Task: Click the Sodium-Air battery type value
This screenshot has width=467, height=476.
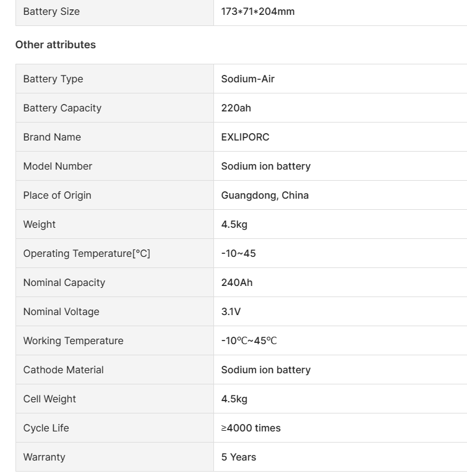Action: pos(248,79)
